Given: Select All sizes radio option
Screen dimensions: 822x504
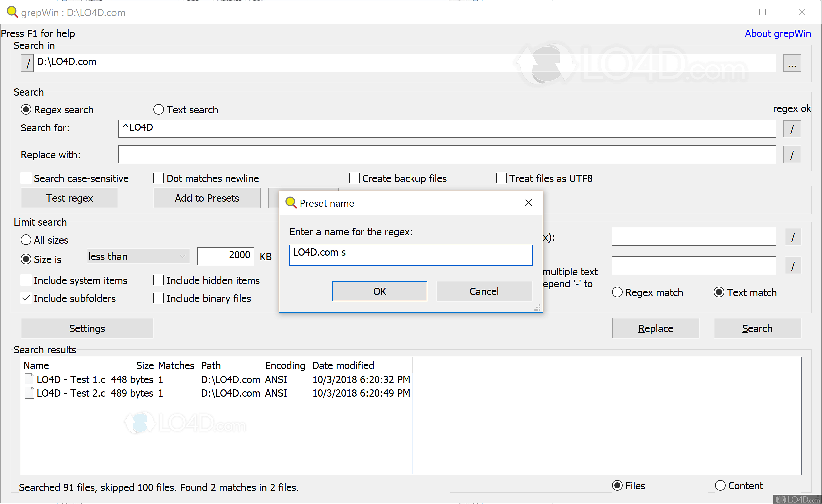Looking at the screenshot, I should [x=26, y=240].
